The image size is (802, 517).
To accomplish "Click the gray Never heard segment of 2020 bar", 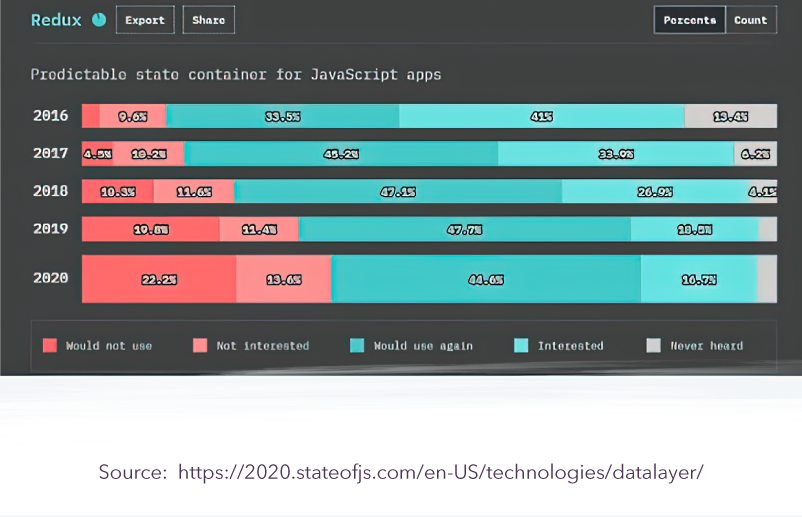I will [x=767, y=279].
